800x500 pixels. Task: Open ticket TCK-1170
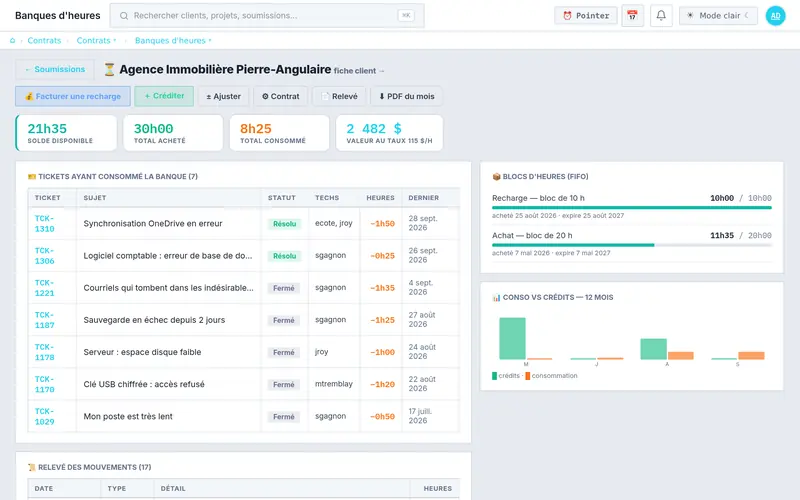point(44,384)
